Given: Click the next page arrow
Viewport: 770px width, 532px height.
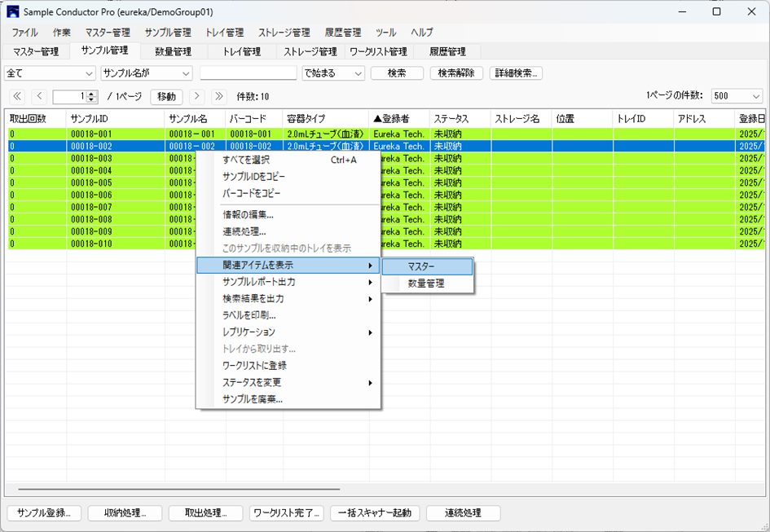Looking at the screenshot, I should 196,97.
